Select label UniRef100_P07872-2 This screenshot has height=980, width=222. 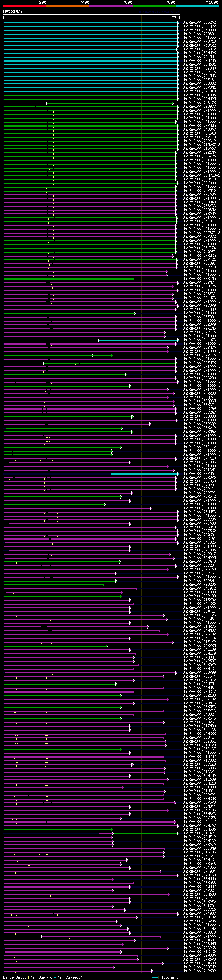click(x=201, y=233)
